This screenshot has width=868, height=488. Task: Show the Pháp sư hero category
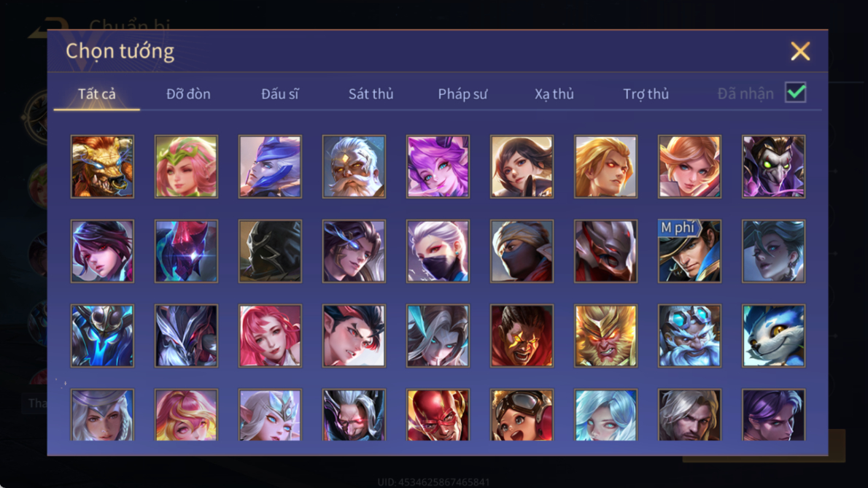[462, 94]
